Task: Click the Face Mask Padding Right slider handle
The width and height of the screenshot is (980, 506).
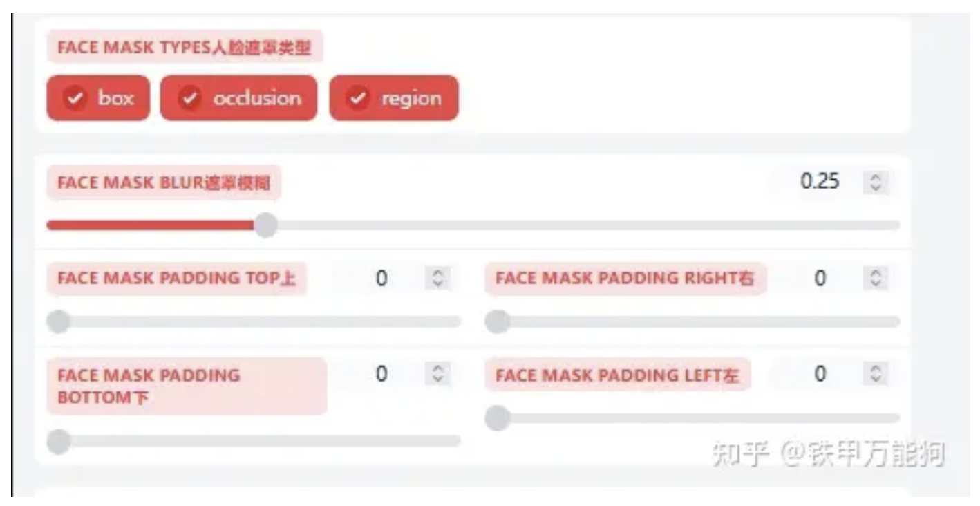Action: [496, 321]
